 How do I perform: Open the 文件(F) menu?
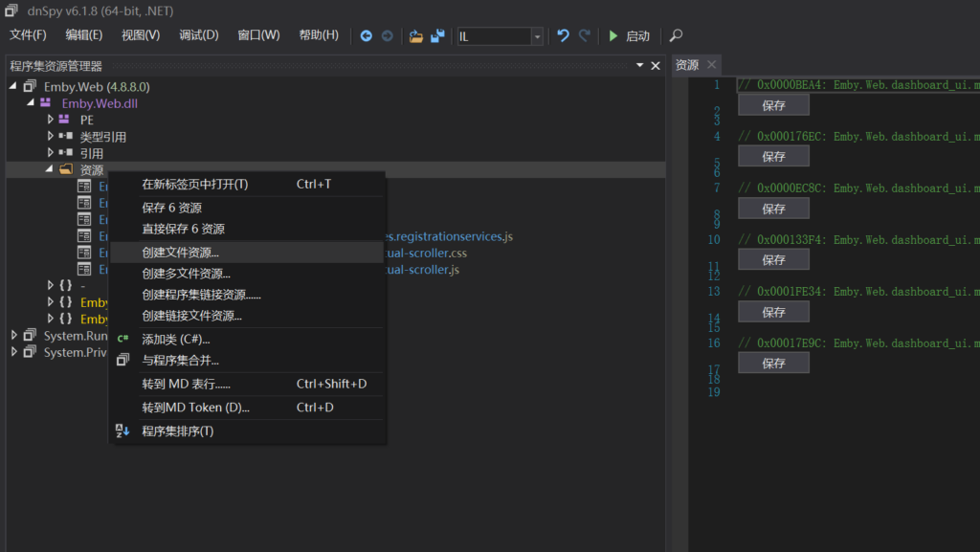point(28,35)
